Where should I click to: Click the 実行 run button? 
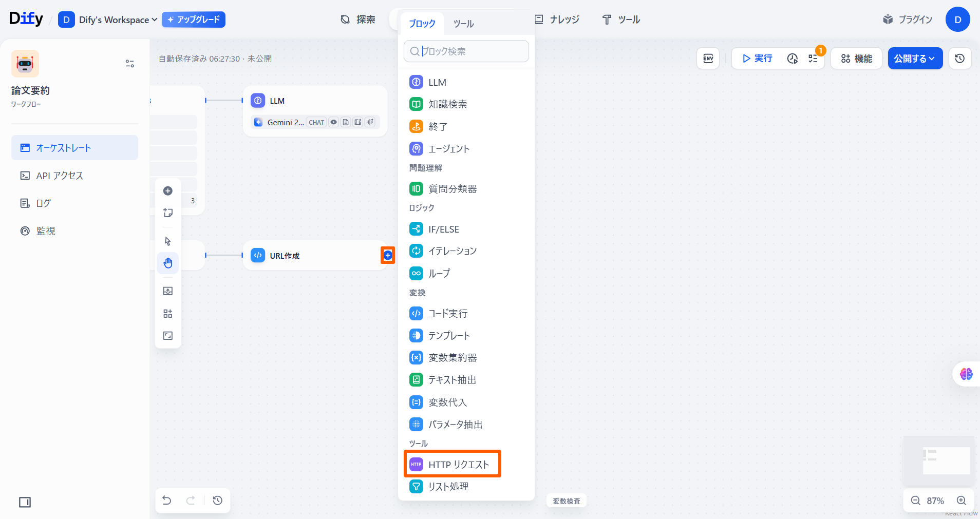point(757,59)
